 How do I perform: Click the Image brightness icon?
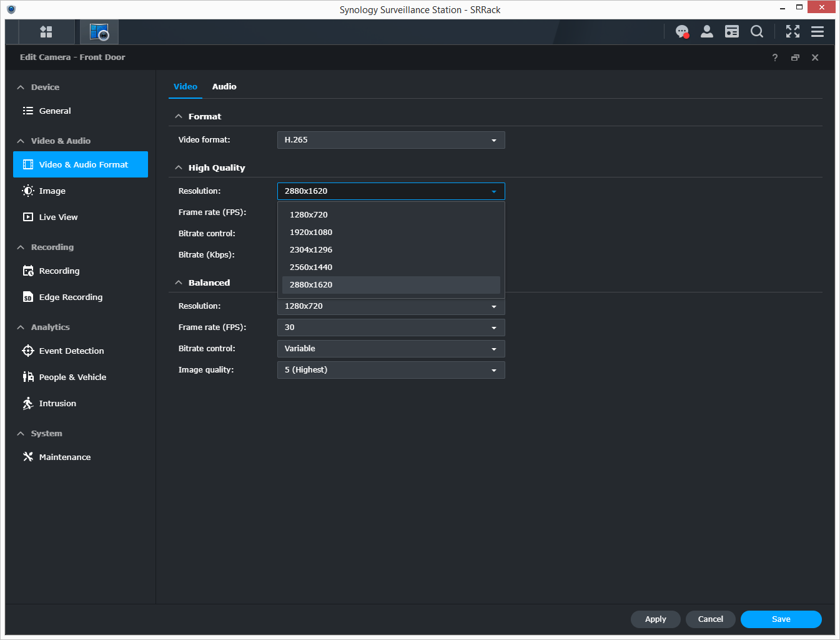tap(28, 191)
